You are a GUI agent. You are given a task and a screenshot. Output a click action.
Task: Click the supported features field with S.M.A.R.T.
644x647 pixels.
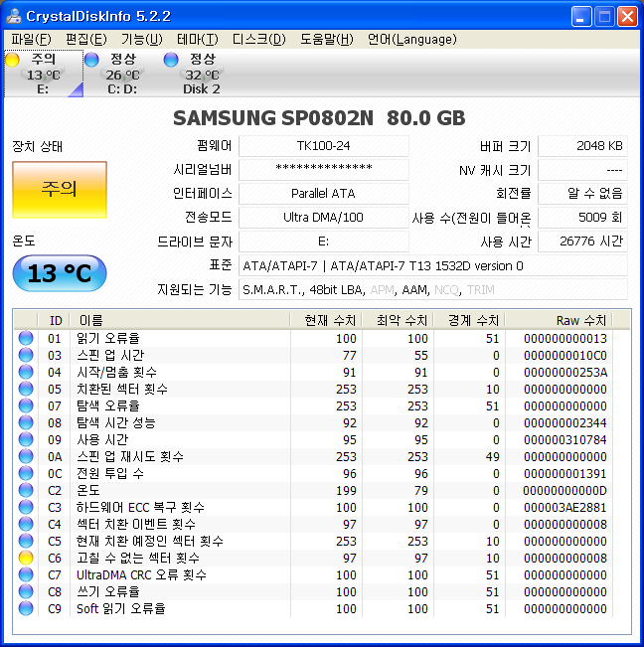click(433, 289)
